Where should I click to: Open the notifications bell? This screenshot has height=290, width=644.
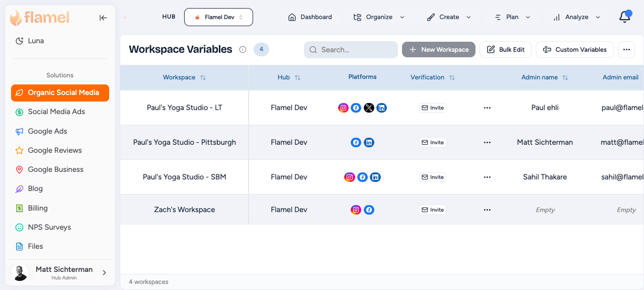tap(625, 17)
